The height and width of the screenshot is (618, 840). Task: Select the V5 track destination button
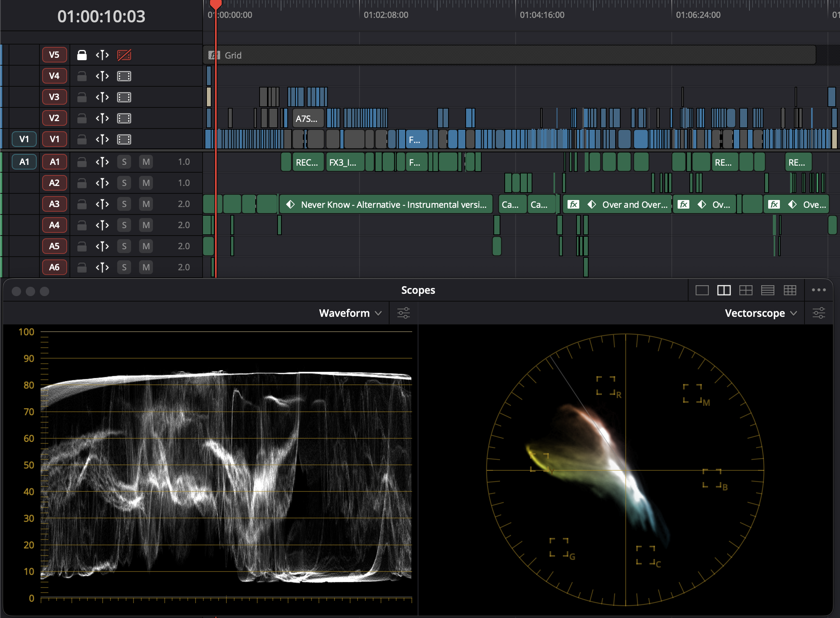pyautogui.click(x=54, y=55)
